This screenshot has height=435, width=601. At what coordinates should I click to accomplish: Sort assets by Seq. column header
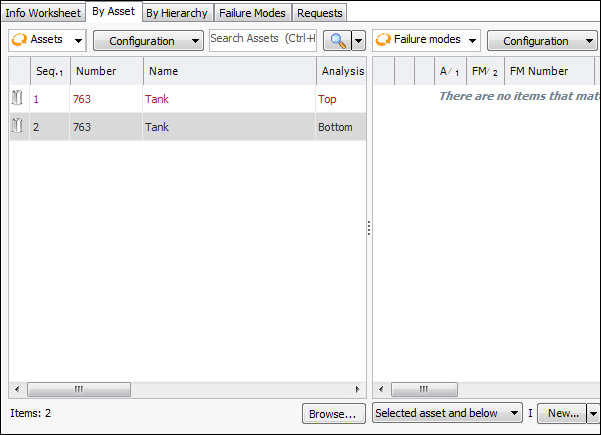50,71
